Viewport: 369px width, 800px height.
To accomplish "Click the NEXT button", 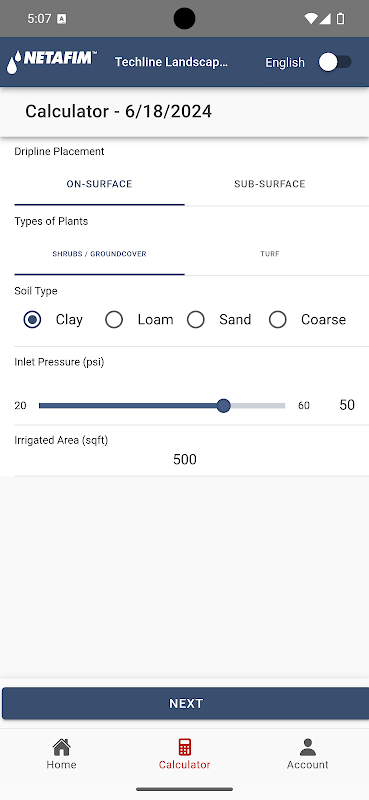I will [185, 704].
